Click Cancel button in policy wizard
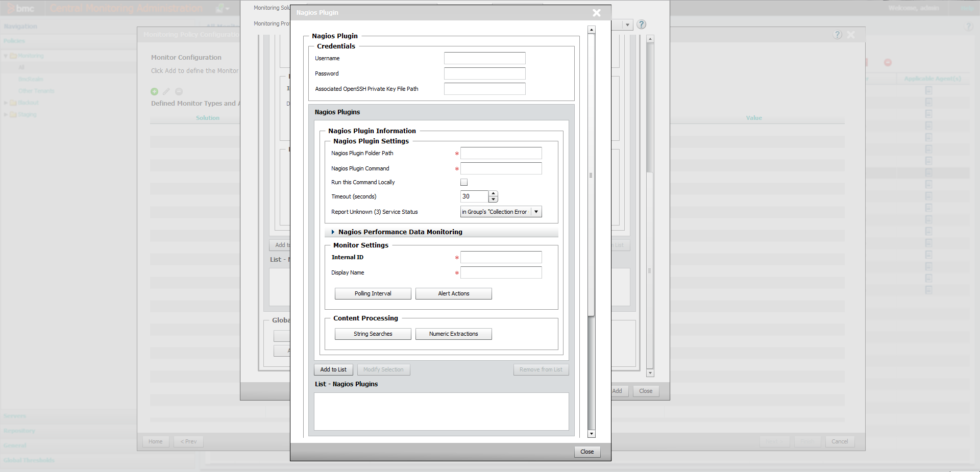Viewport: 980px width, 472px height. [x=840, y=441]
